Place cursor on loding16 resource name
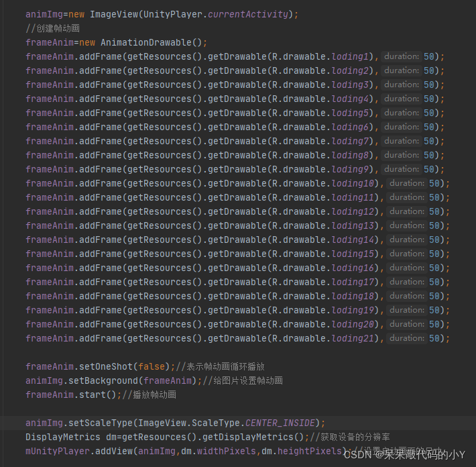The width and height of the screenshot is (476, 467). 353,268
